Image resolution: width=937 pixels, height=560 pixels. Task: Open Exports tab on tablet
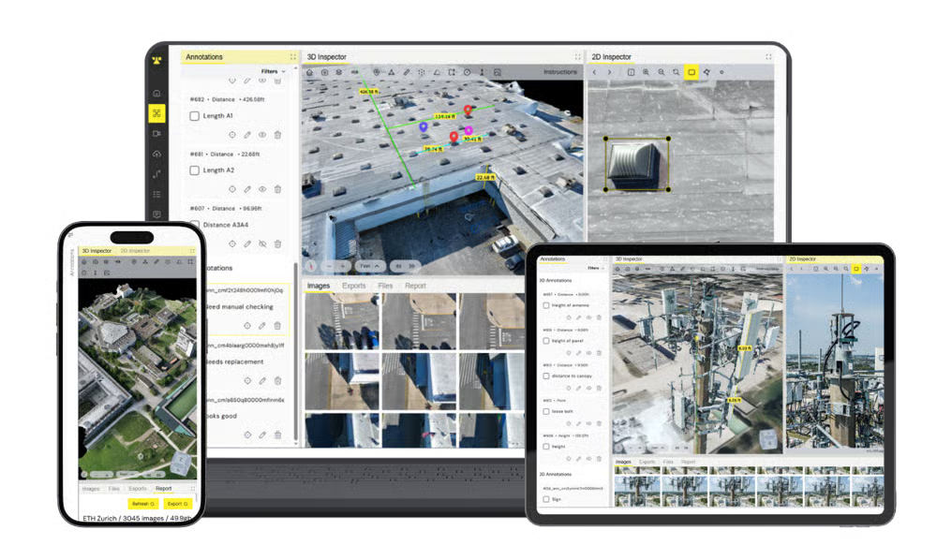[647, 462]
